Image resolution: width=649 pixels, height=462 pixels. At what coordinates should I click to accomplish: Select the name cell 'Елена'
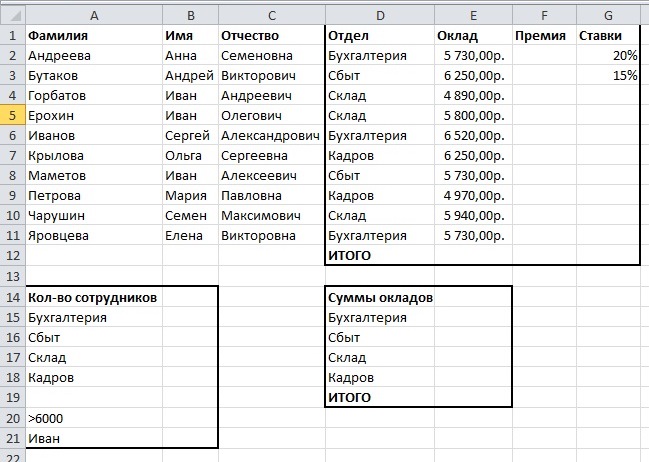coord(190,236)
